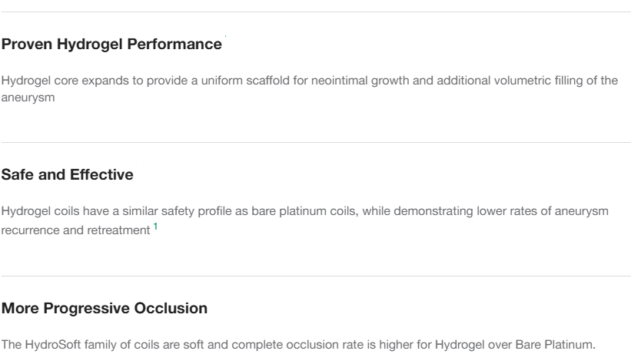
Task: Collapse the More Progressive Occlusion heading
Action: (x=104, y=309)
